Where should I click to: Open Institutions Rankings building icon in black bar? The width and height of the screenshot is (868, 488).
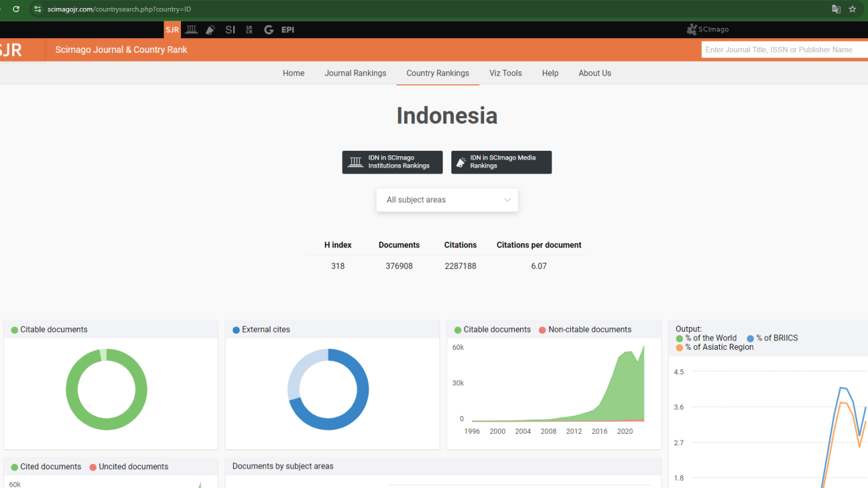(x=192, y=29)
